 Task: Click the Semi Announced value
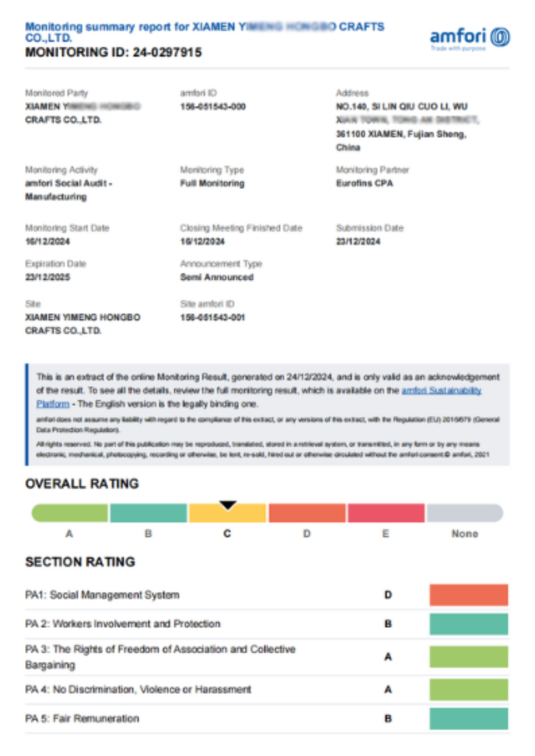click(x=216, y=277)
